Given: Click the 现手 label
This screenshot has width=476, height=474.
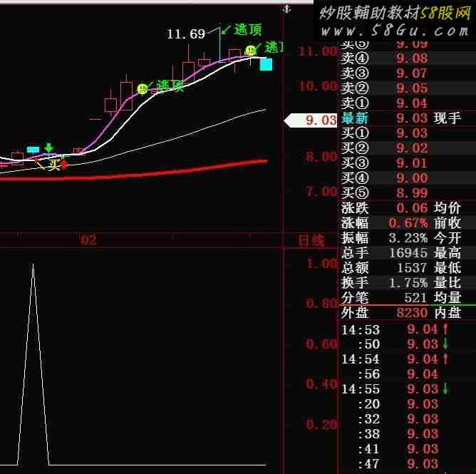Looking at the screenshot, I should 447,118.
